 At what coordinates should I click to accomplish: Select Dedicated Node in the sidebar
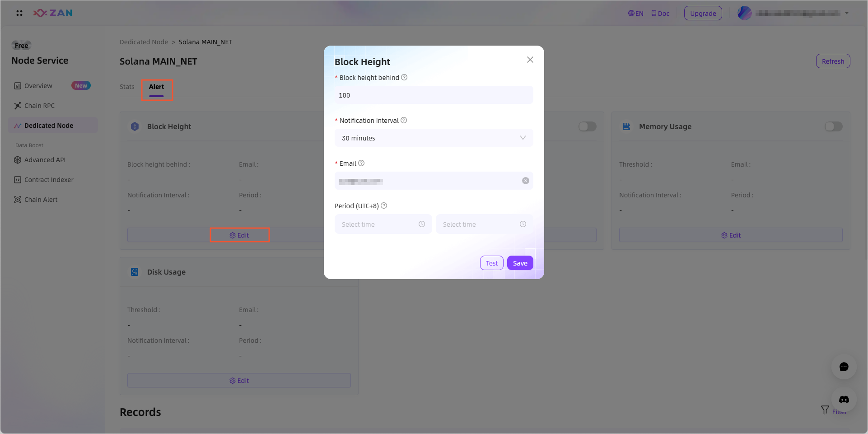point(53,126)
